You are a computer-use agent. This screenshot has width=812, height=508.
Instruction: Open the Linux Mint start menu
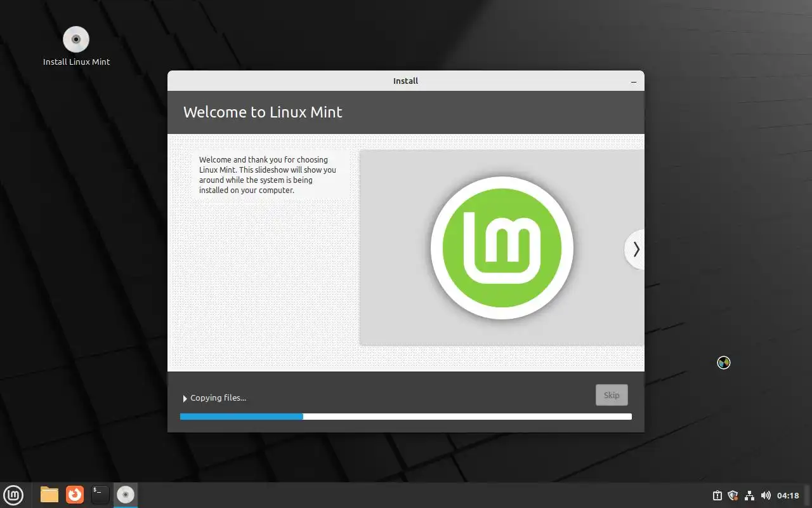[x=13, y=495]
